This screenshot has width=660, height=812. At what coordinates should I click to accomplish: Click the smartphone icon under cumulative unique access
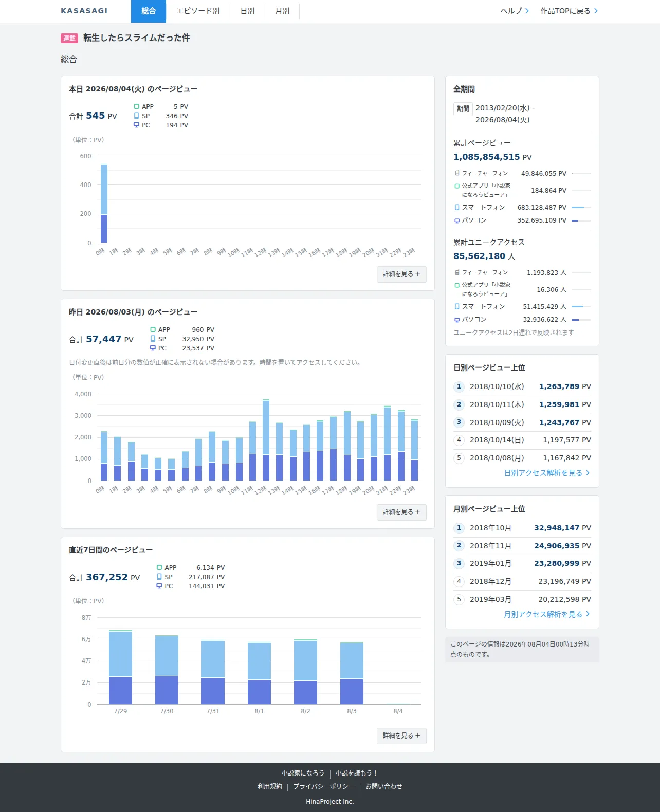(x=457, y=306)
